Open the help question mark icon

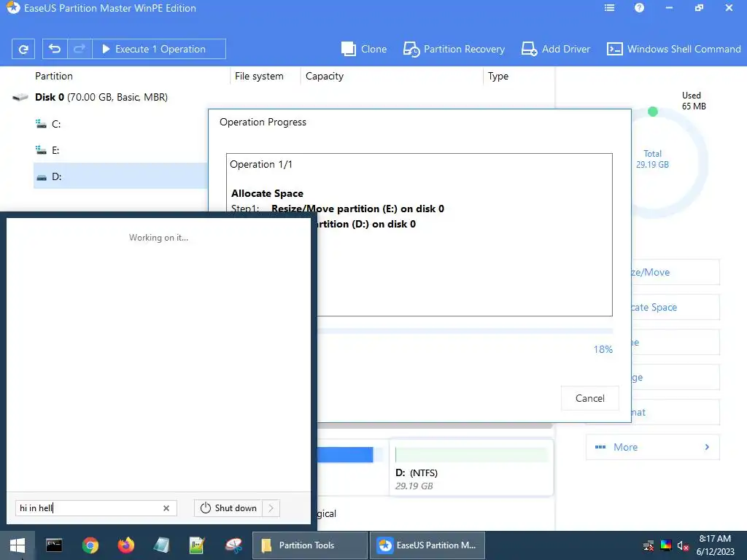click(x=639, y=8)
